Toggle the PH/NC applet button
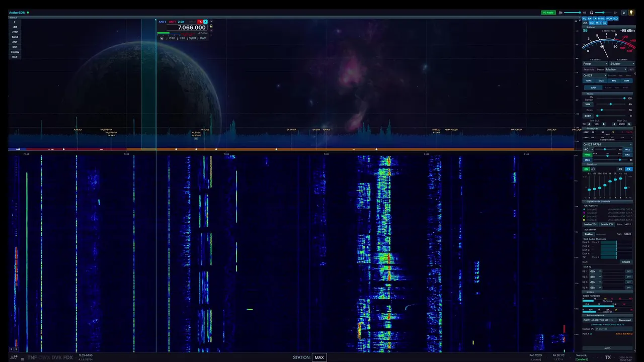 click(601, 19)
